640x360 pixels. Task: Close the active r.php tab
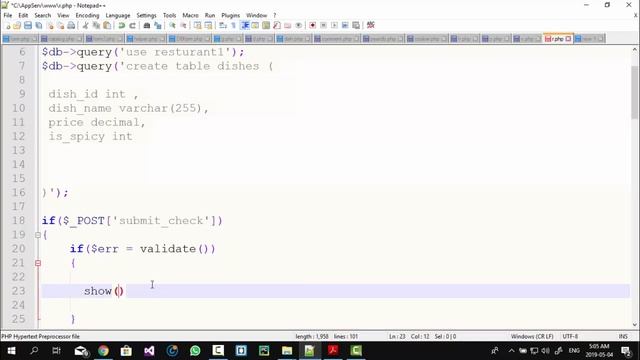(568, 39)
